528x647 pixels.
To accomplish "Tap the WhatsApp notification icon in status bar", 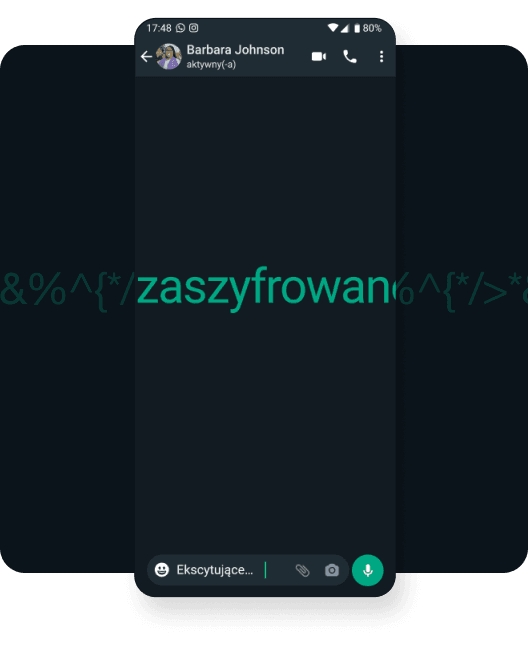I will tap(180, 28).
